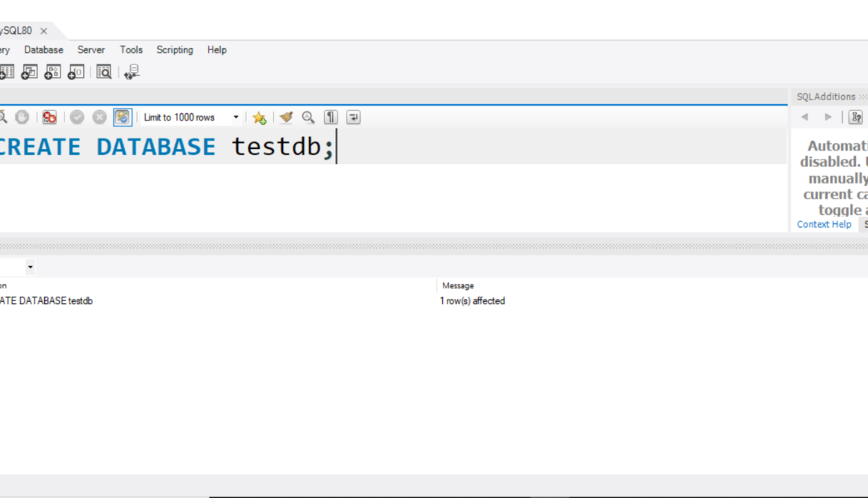Create a new table using the toolbar icon
The width and height of the screenshot is (868, 498).
click(7, 72)
